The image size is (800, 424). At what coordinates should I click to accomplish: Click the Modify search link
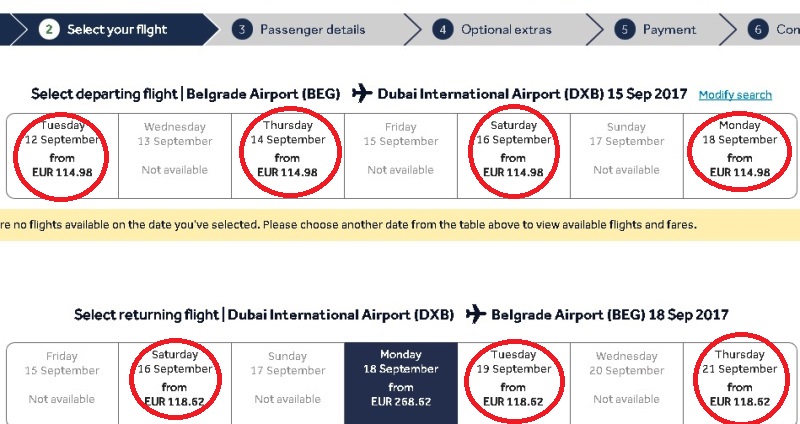[735, 95]
